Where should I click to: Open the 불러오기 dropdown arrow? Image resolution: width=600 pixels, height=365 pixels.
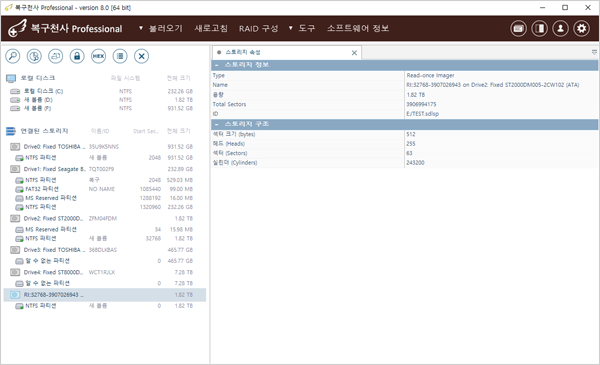point(141,28)
